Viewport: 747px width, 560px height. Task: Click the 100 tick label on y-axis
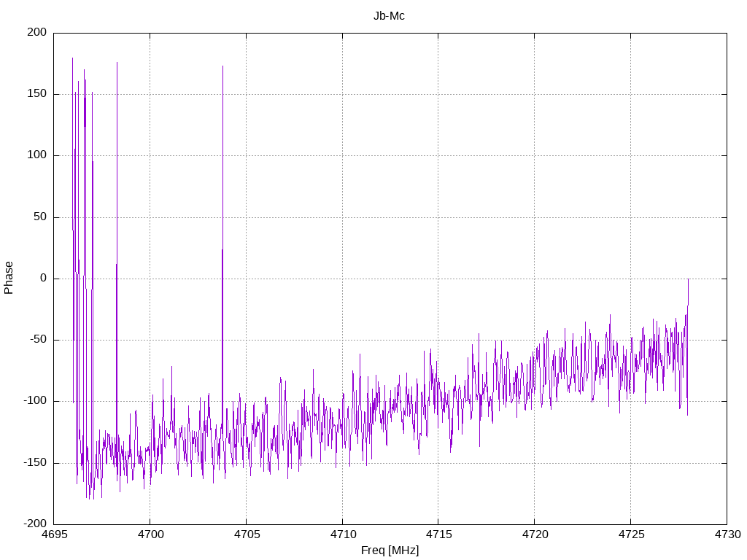[37, 155]
